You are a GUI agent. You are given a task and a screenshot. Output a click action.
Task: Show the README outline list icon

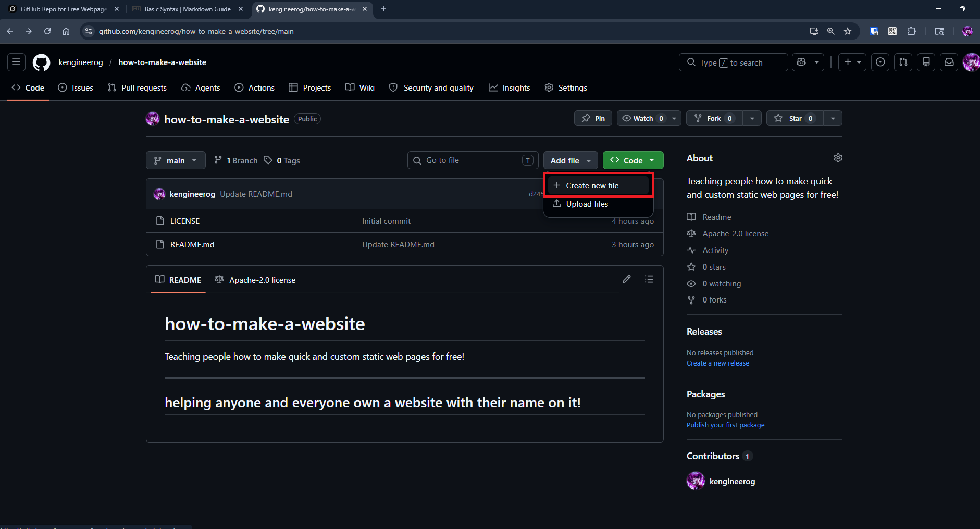click(x=649, y=279)
